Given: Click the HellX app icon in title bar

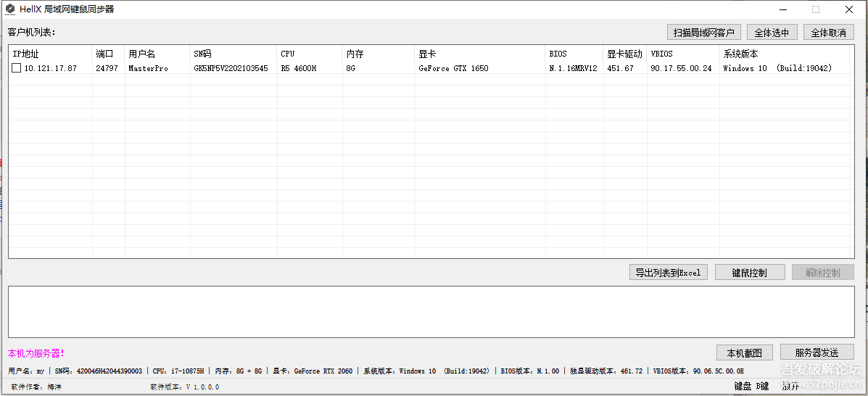Looking at the screenshot, I should coord(10,9).
